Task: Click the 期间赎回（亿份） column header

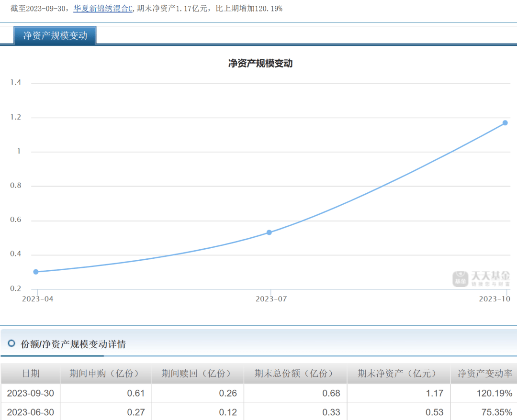Action: [x=197, y=374]
